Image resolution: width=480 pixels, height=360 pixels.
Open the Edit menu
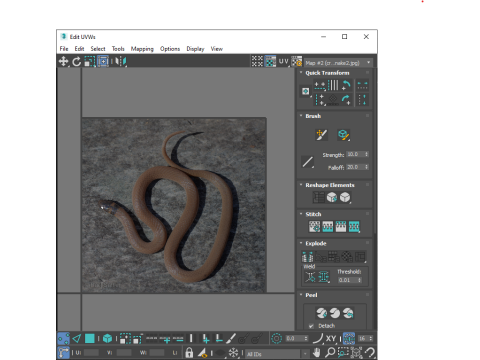tap(79, 49)
